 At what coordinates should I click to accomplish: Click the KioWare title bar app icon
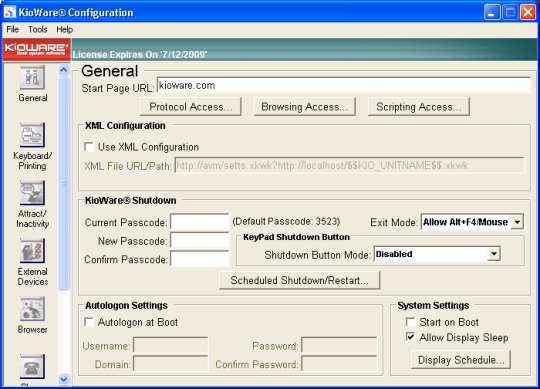pyautogui.click(x=10, y=12)
